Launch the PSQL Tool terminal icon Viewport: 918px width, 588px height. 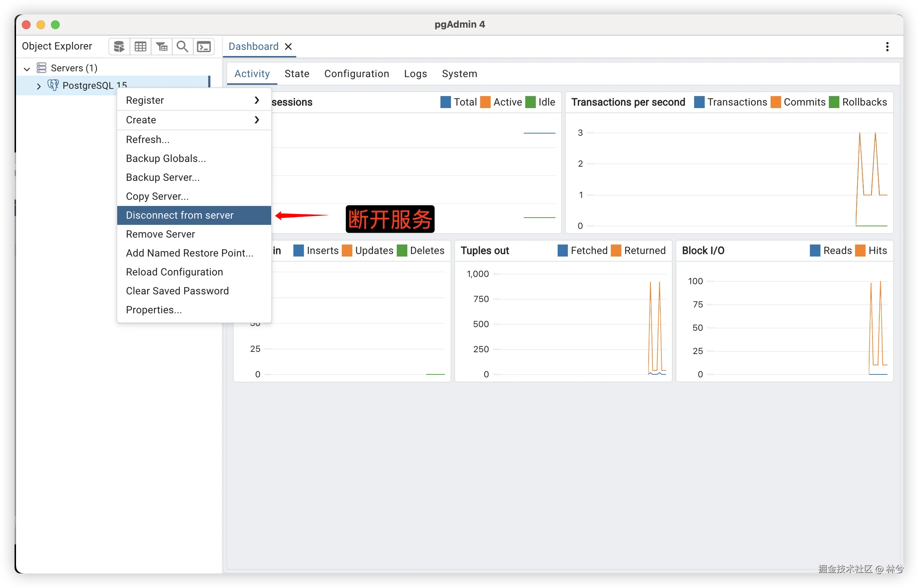click(x=203, y=47)
